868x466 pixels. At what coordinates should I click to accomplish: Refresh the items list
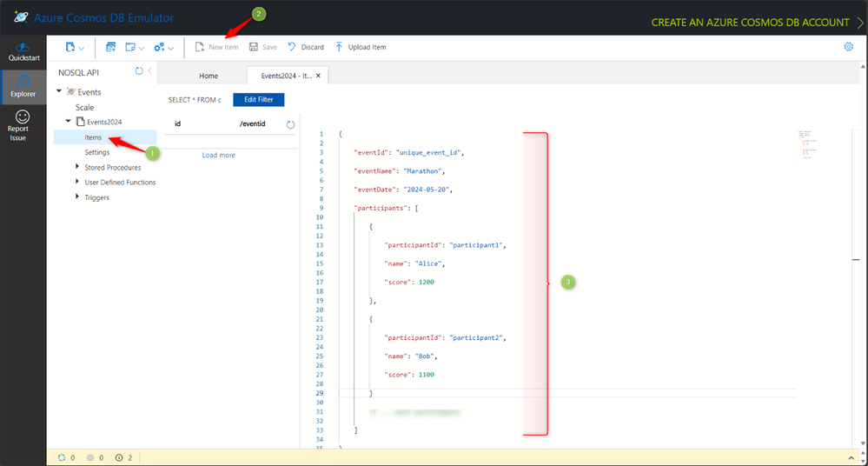point(290,124)
